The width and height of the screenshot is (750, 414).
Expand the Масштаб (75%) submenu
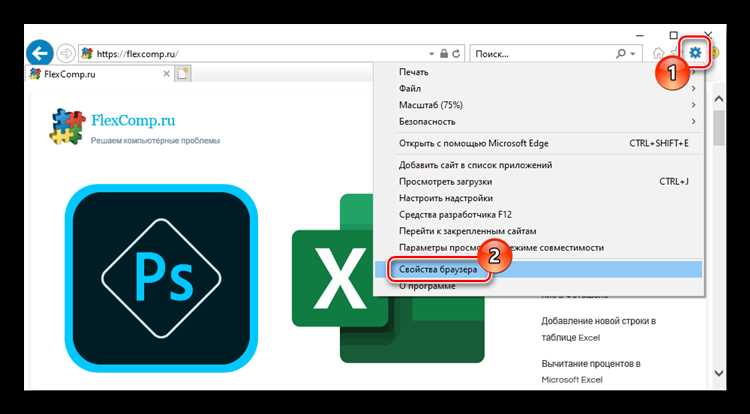click(538, 105)
